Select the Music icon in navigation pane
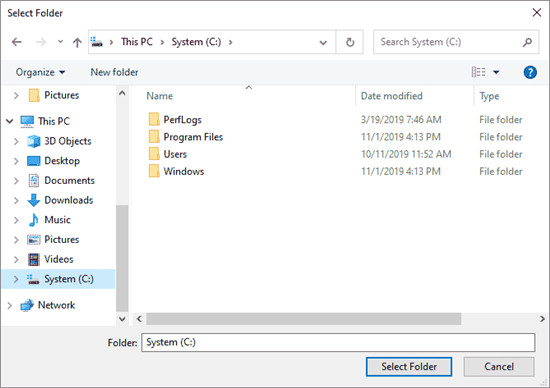Screen dimensions: 550x388 click(x=34, y=220)
